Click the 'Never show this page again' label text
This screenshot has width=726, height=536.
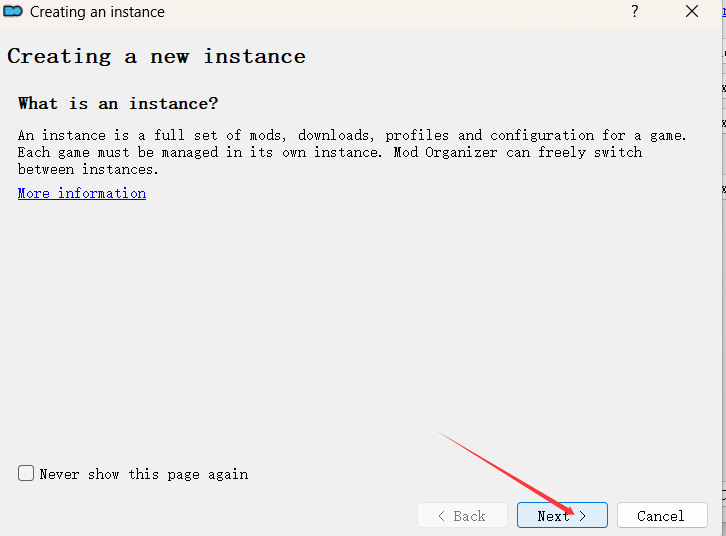click(x=143, y=474)
